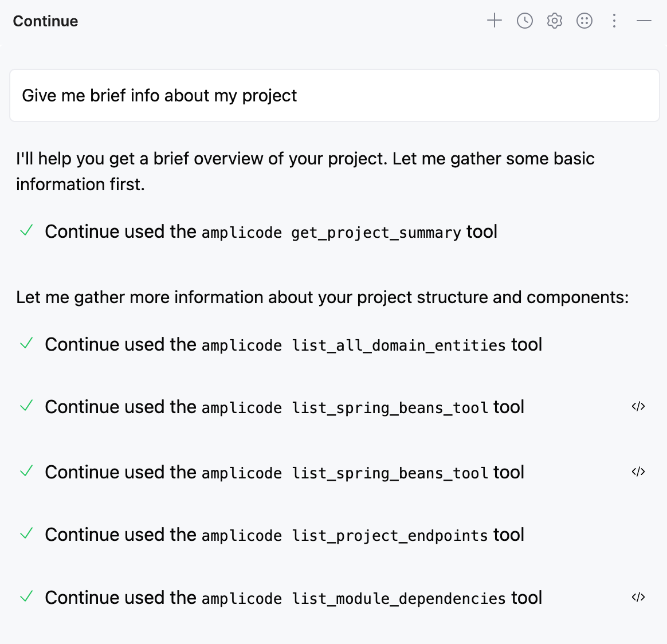667x644 pixels.
Task: Show code icon for second list_spring_beans_tool row
Action: (x=638, y=472)
